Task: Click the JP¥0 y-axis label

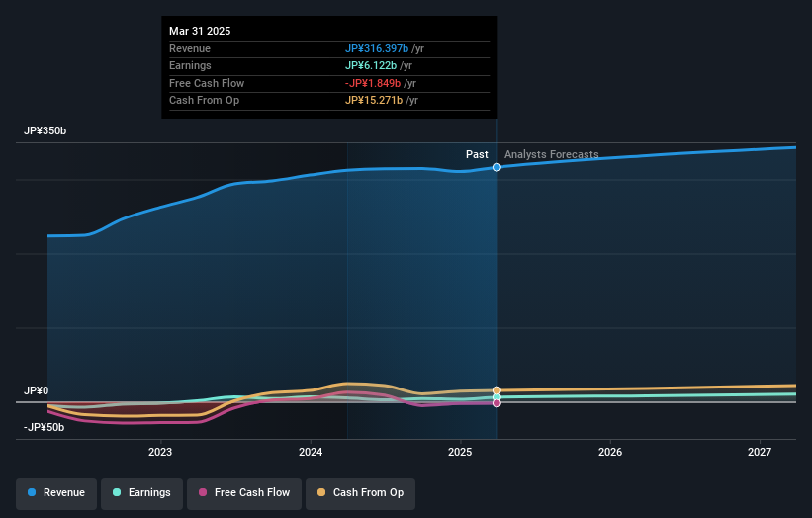Action: 36,390
